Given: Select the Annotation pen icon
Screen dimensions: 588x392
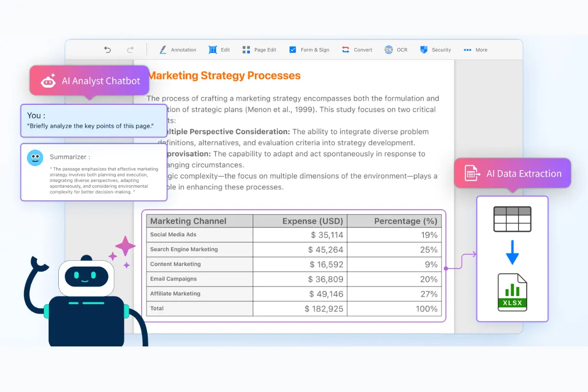Looking at the screenshot, I should point(163,49).
